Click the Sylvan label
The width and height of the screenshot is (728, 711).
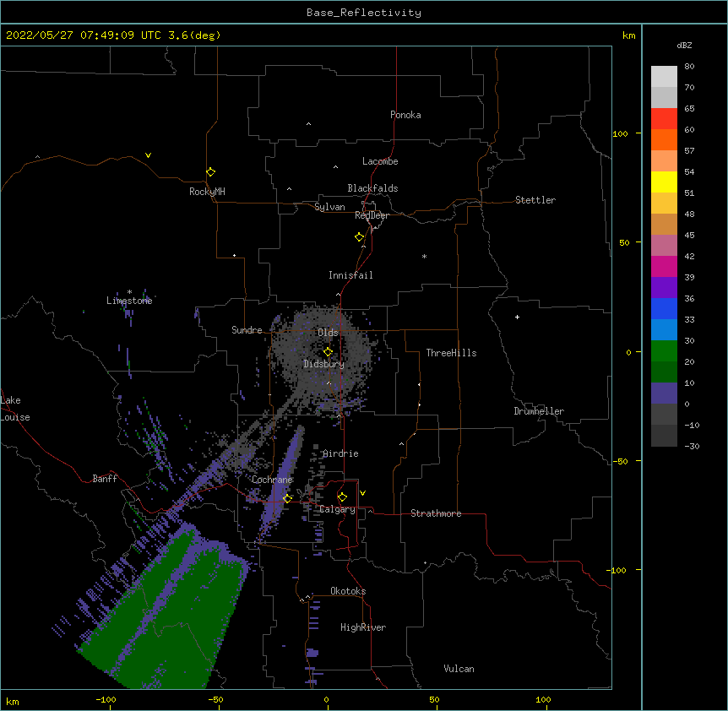[x=329, y=207]
